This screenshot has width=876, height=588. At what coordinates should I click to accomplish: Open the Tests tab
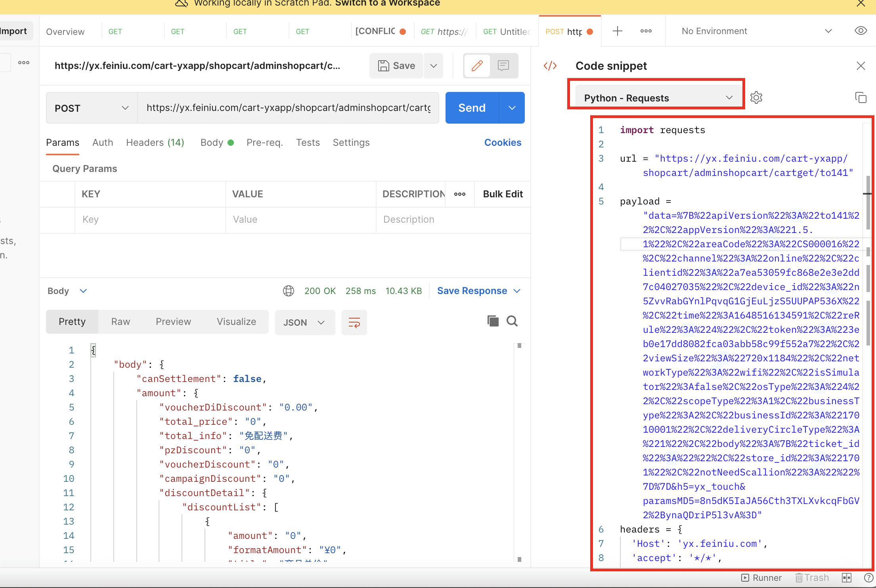(x=308, y=143)
